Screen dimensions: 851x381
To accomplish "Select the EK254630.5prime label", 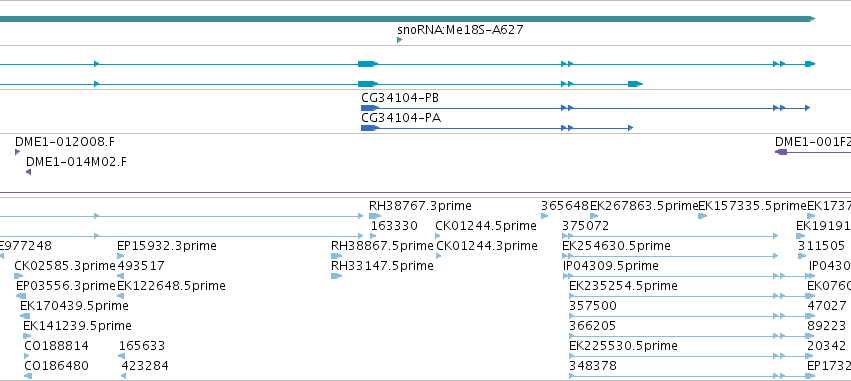I will point(616,246).
